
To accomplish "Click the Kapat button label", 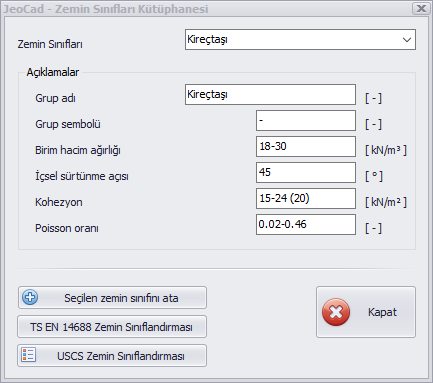I will tap(382, 312).
